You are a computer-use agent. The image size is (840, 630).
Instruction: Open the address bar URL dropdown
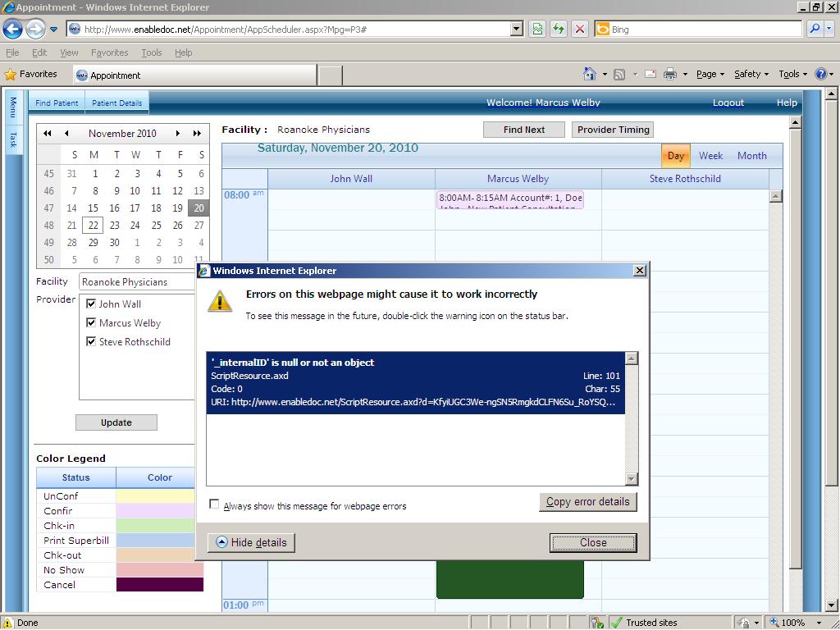517,29
